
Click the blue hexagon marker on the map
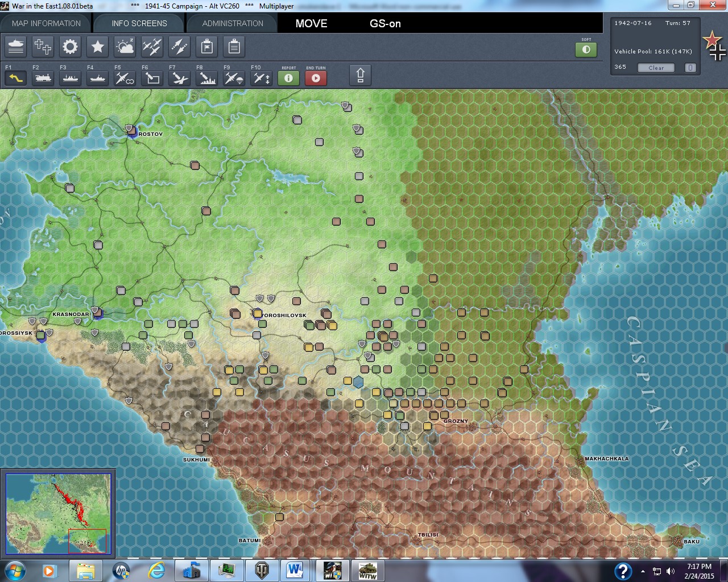[358, 382]
